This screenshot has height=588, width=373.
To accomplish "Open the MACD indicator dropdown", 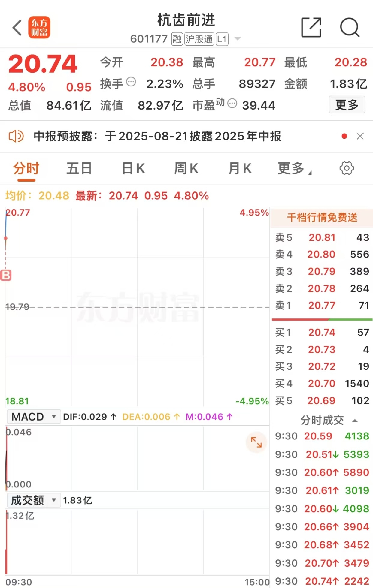I will (34, 417).
